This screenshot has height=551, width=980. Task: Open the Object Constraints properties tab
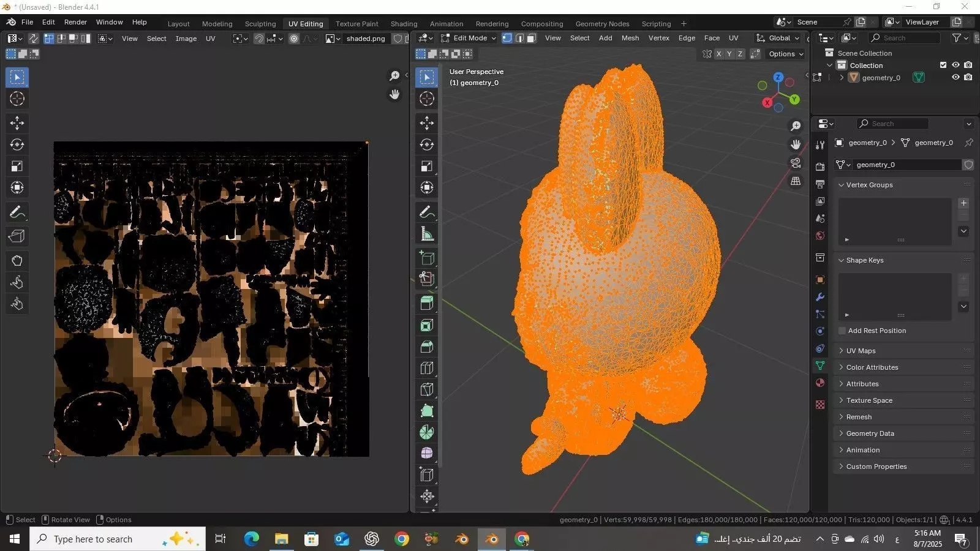click(820, 348)
